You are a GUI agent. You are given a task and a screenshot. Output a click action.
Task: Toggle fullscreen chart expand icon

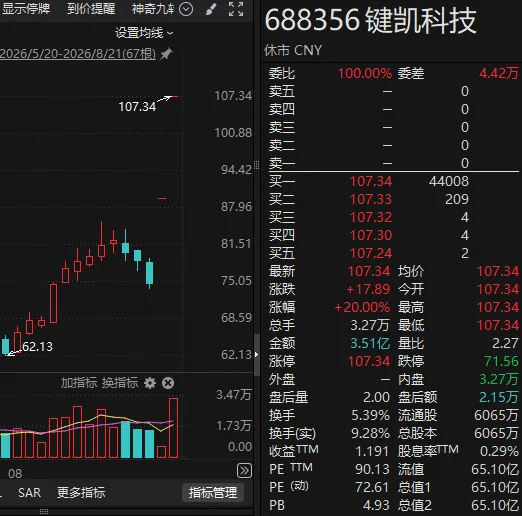236,9
